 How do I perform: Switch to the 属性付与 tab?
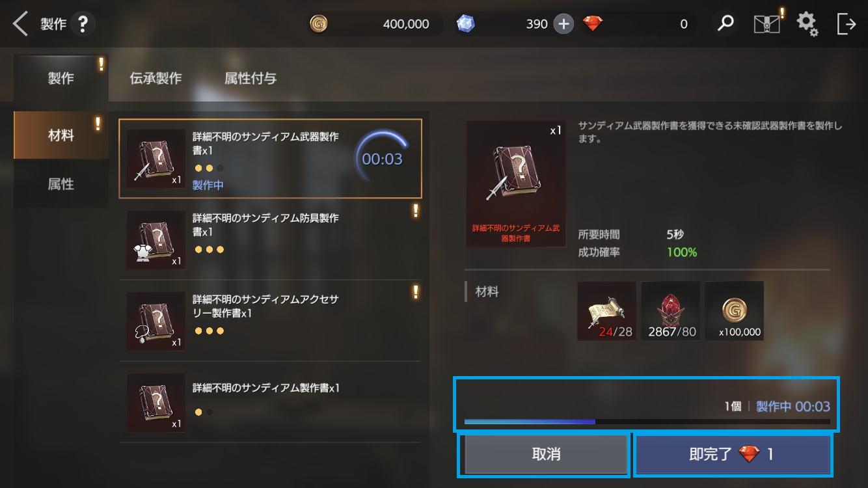[x=251, y=78]
